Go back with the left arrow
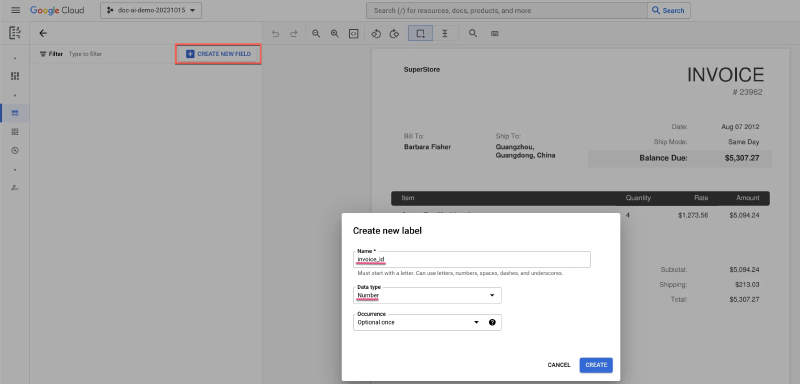The height and width of the screenshot is (384, 800). 43,33
